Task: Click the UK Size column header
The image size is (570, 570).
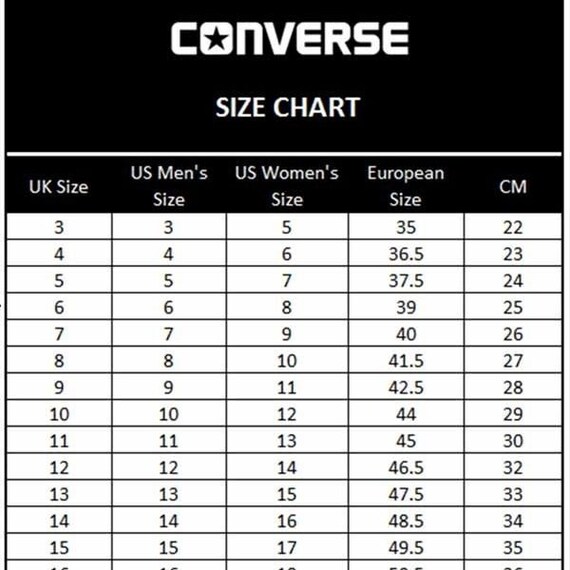Action: click(59, 187)
